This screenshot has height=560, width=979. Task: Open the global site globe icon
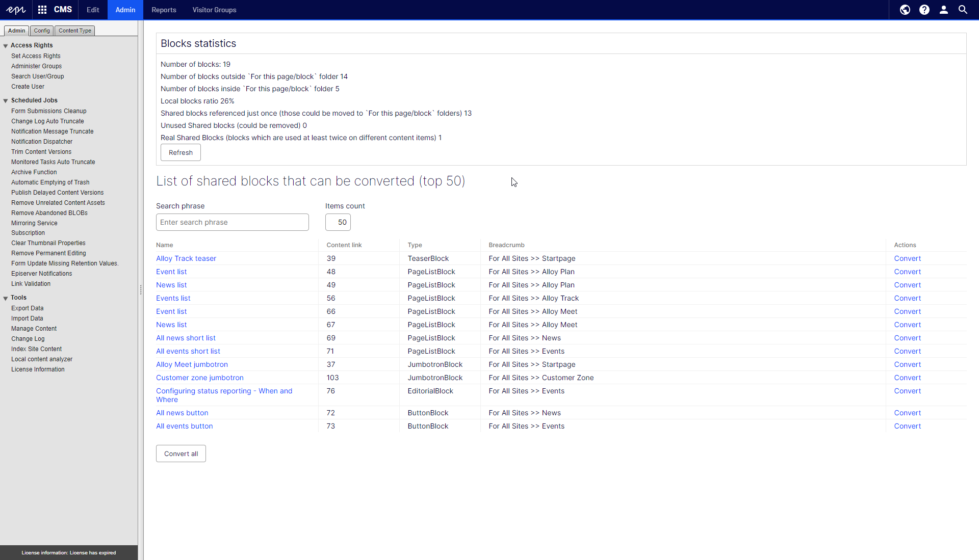pos(905,10)
